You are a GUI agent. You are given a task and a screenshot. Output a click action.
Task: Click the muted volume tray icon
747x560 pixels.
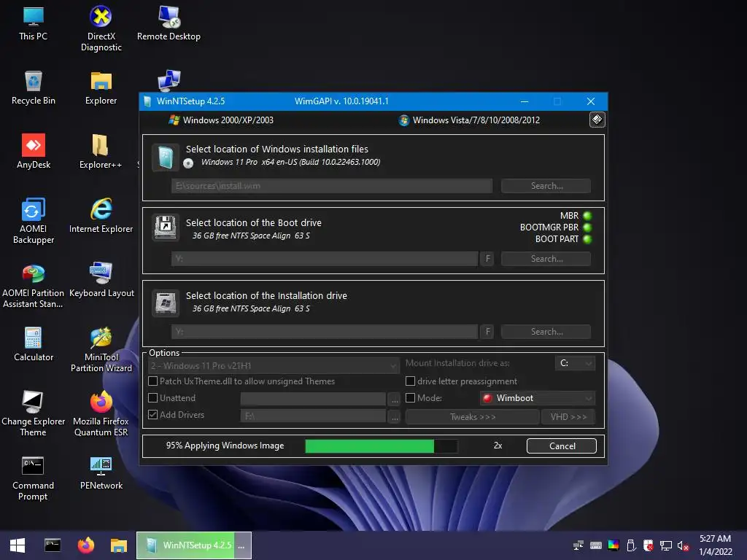[x=683, y=545]
